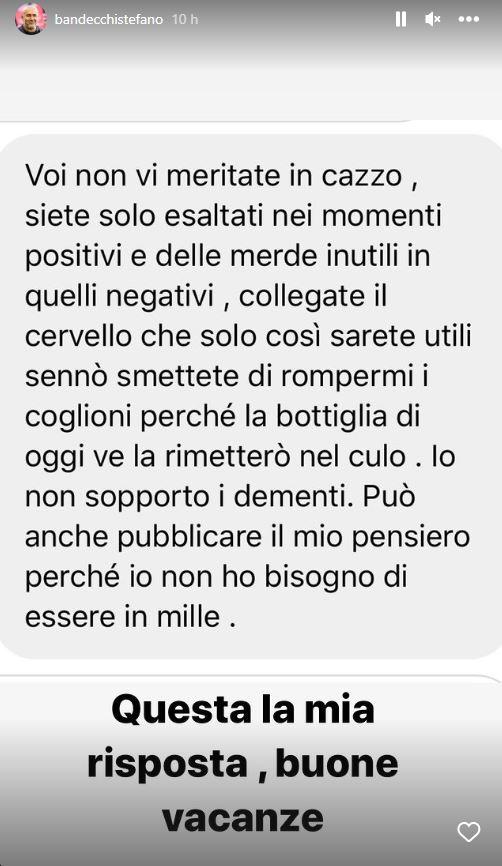
Task: Unmute the story audio speaker icon
Action: [432, 19]
